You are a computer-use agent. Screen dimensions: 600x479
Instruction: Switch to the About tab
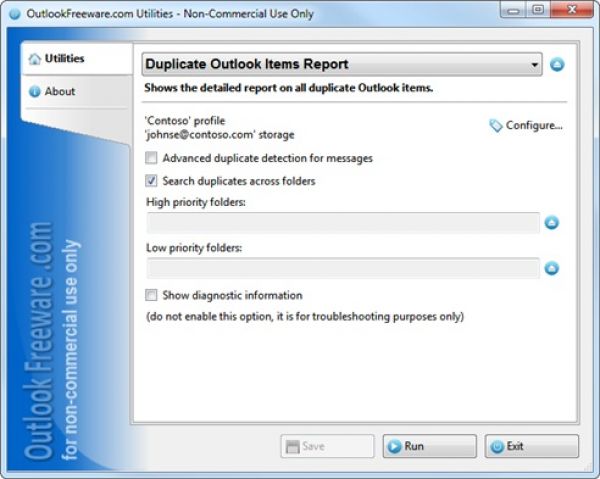point(77,91)
